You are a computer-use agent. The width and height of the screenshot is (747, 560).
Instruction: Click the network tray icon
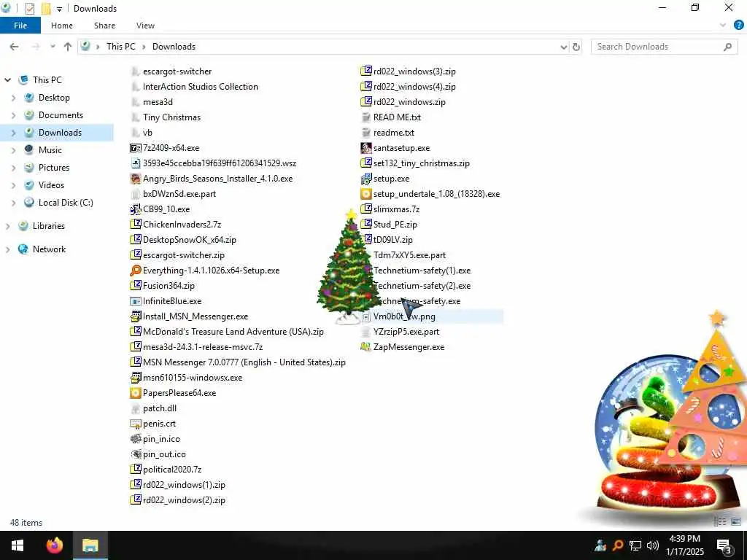point(635,545)
